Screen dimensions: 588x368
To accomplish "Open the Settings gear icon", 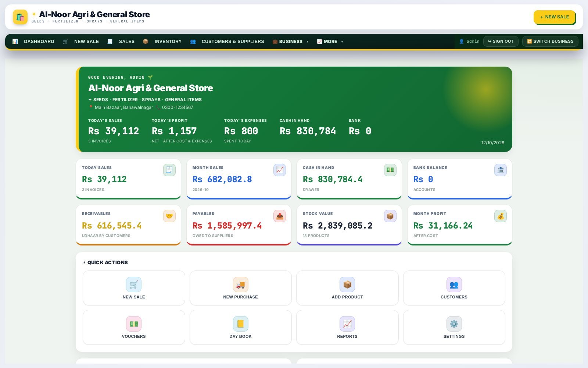I will (x=454, y=324).
